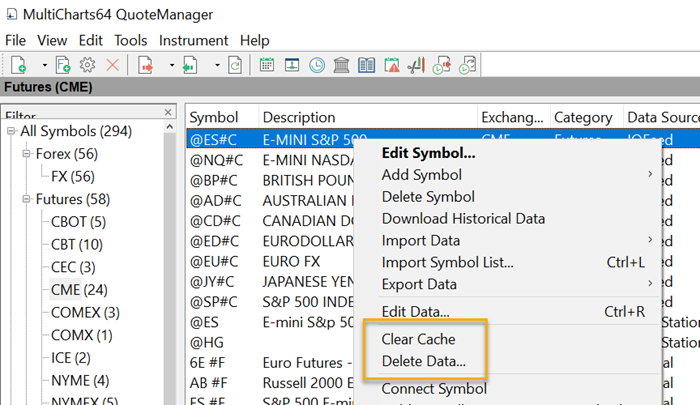The image size is (700, 405).
Task: Click the refresh document toolbar icon
Action: (x=235, y=65)
